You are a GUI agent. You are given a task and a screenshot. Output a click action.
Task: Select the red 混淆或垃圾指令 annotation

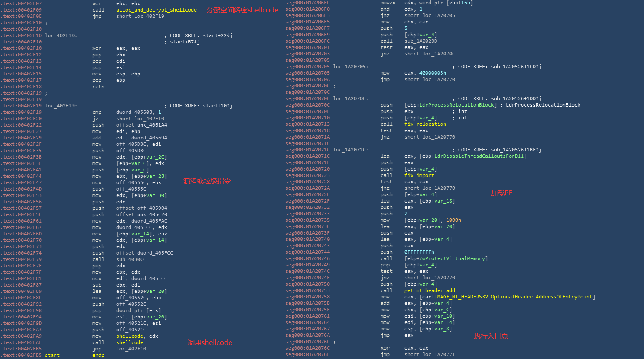[207, 181]
